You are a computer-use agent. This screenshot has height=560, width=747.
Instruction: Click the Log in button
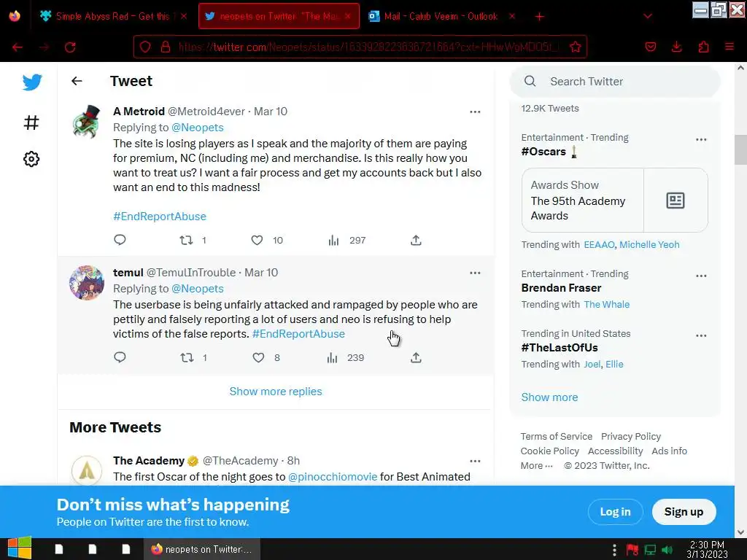point(615,512)
